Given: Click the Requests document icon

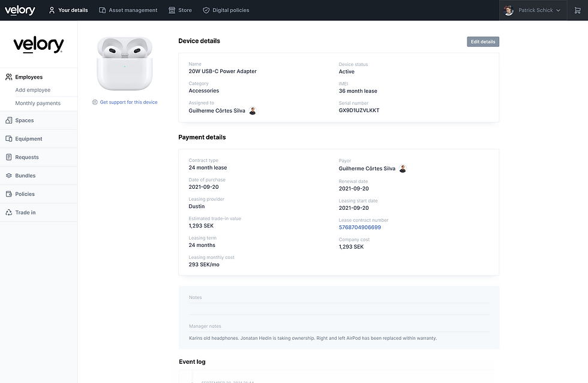Looking at the screenshot, I should 9,157.
